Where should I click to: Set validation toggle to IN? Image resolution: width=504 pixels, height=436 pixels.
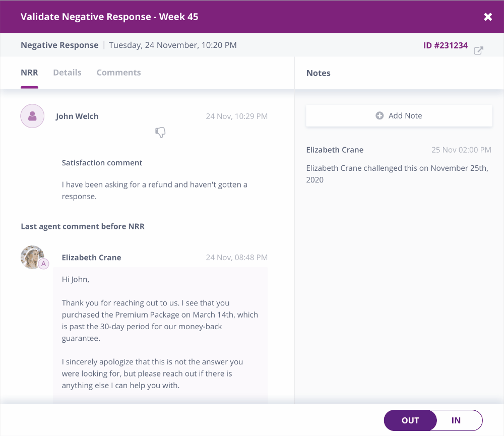pyautogui.click(x=456, y=420)
